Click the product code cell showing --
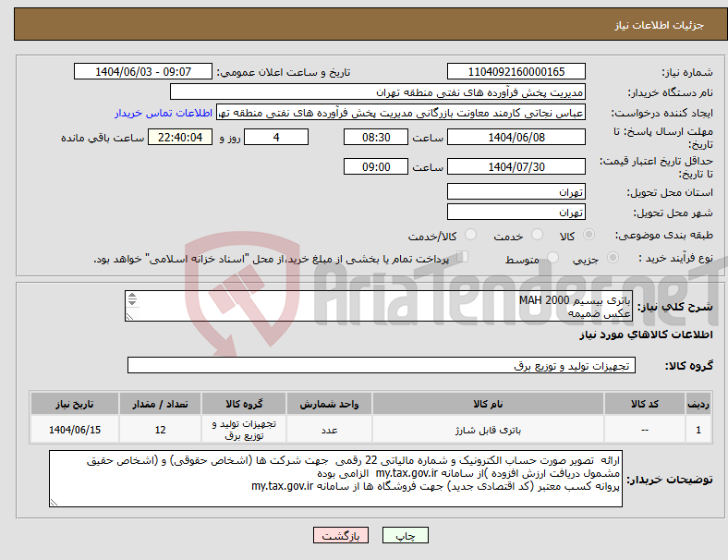The height and width of the screenshot is (560, 728). 645,430
